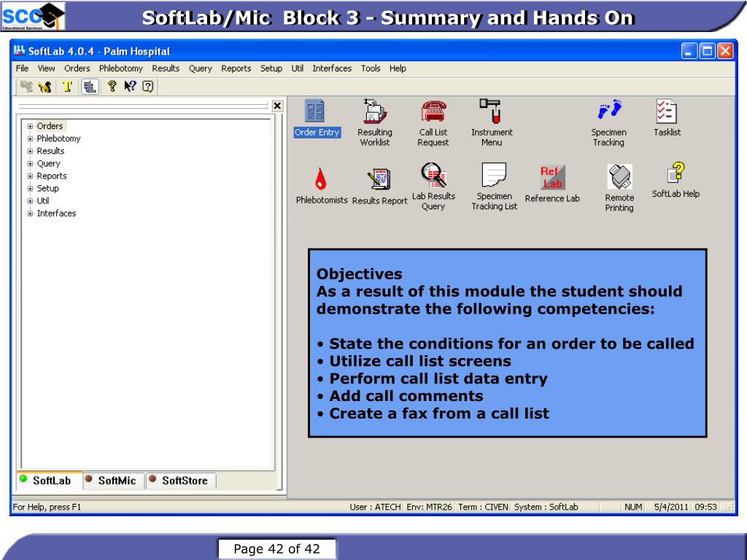
Task: Select Orders in the tree
Action: pos(50,126)
